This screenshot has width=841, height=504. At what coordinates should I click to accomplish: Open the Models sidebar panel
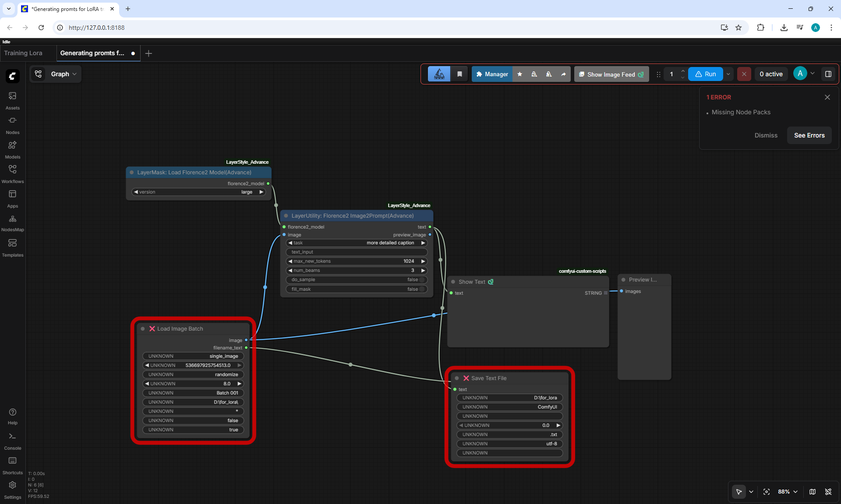click(x=12, y=149)
